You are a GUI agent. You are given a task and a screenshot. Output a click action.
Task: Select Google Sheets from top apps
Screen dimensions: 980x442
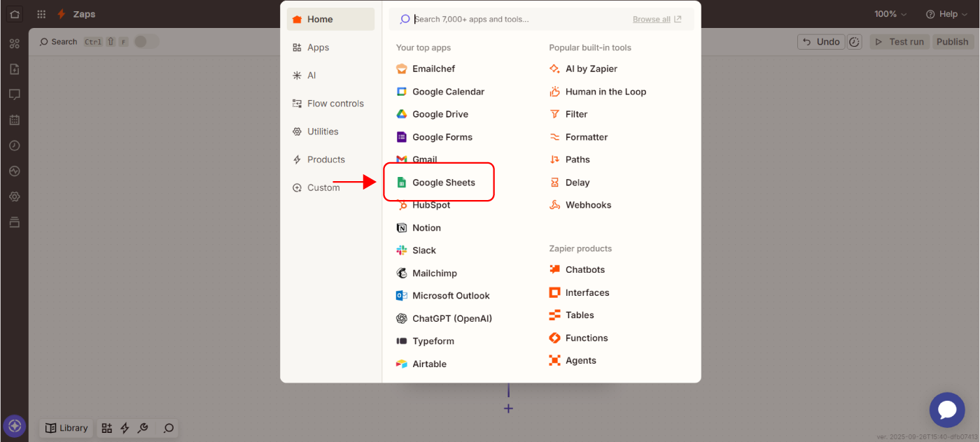click(x=443, y=183)
